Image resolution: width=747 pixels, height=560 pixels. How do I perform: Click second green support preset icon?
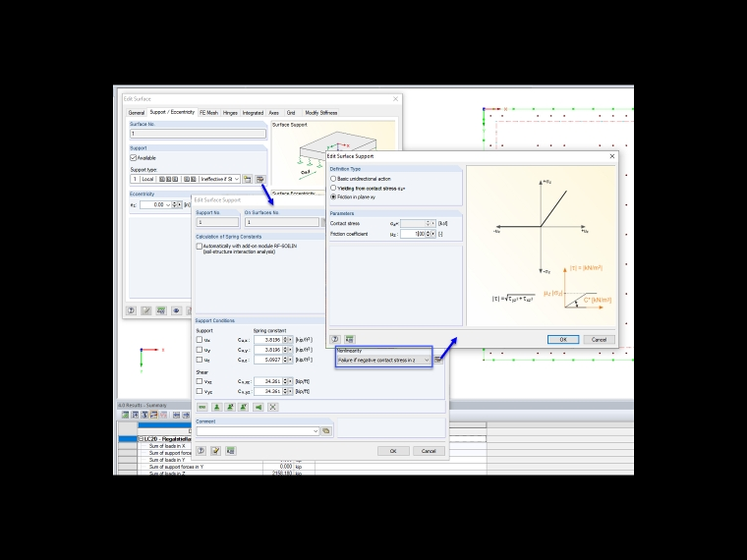pyautogui.click(x=216, y=407)
